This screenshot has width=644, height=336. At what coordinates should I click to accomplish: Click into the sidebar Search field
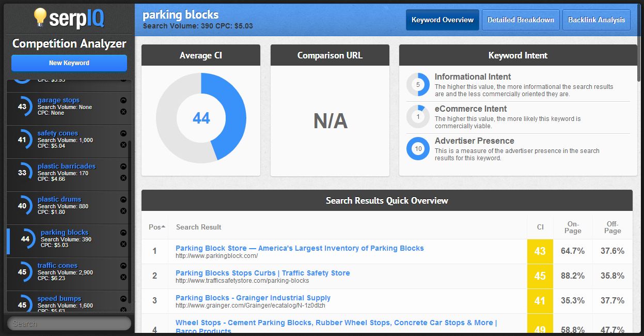tap(69, 324)
